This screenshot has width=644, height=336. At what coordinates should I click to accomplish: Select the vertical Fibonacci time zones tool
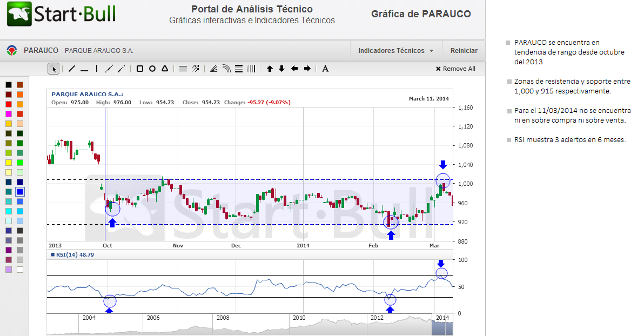251,69
